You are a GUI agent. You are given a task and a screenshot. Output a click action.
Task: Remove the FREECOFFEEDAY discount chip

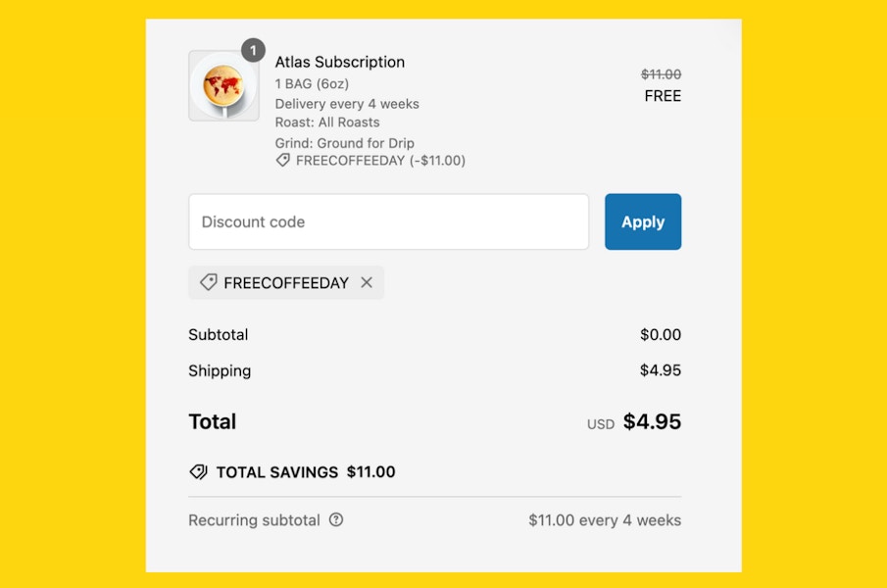click(367, 282)
